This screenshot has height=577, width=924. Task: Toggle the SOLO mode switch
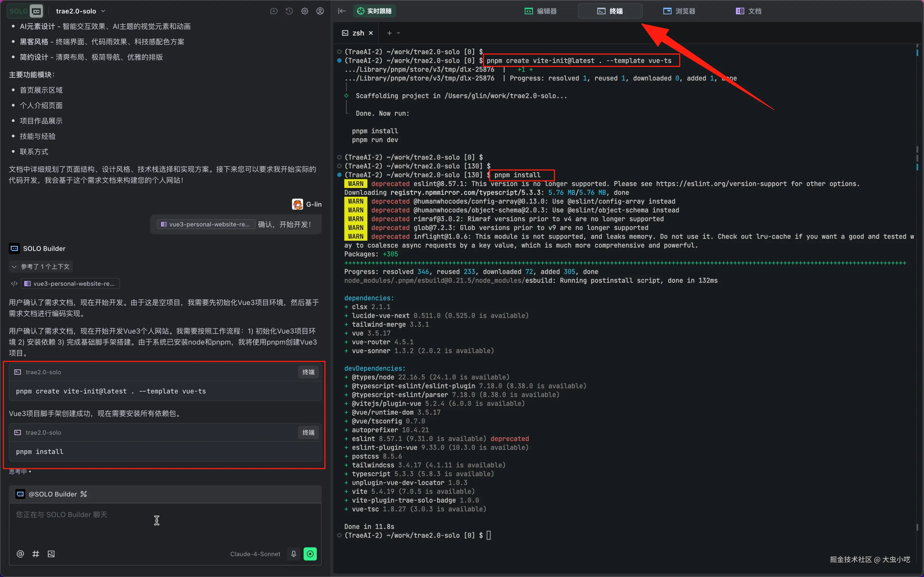click(x=25, y=11)
